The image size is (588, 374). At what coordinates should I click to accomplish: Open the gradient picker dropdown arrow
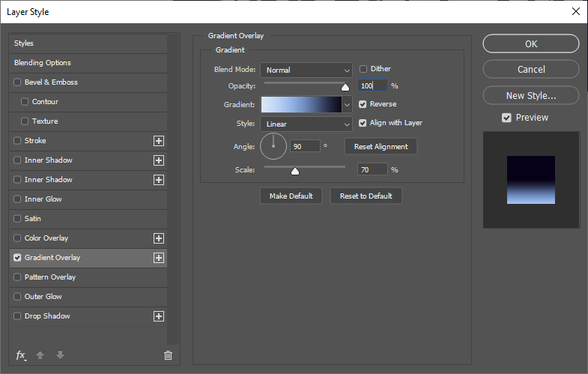347,105
